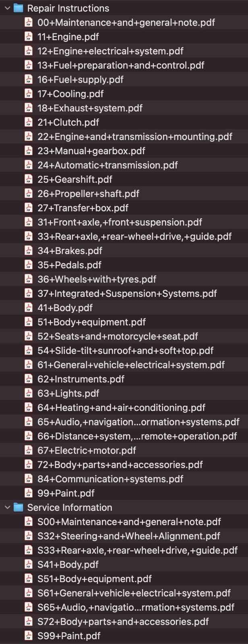
Task: Click PDF icon for 17+Cooling.pdf
Action: 29,94
